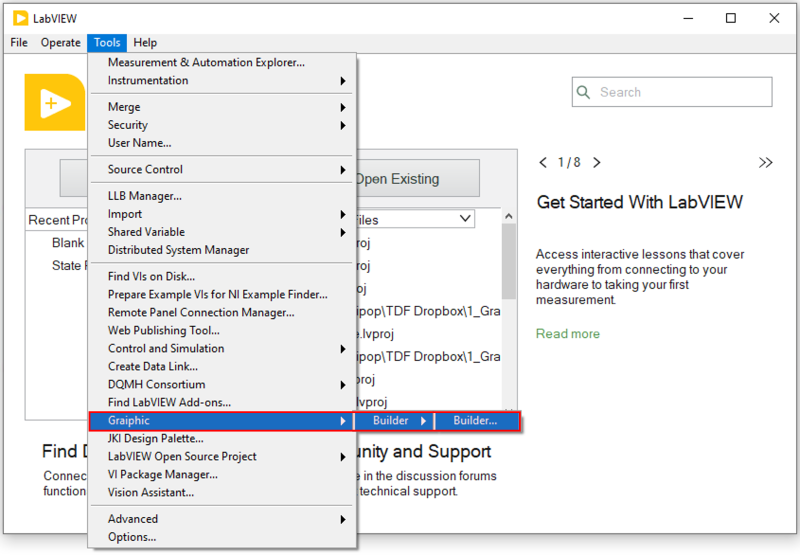Launch Builder... from submenu
Image resolution: width=800 pixels, height=556 pixels.
pyautogui.click(x=477, y=421)
